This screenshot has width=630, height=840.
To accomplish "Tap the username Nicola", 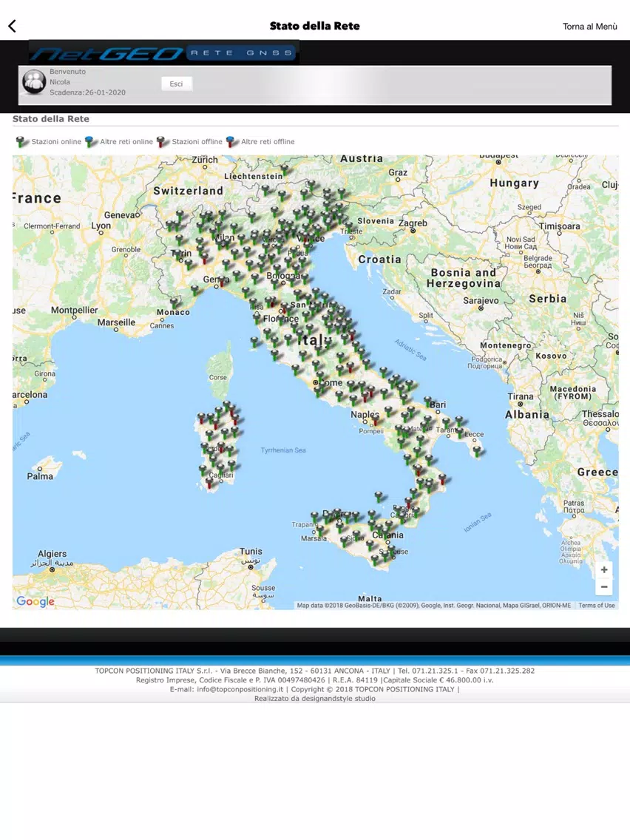I will 60,82.
